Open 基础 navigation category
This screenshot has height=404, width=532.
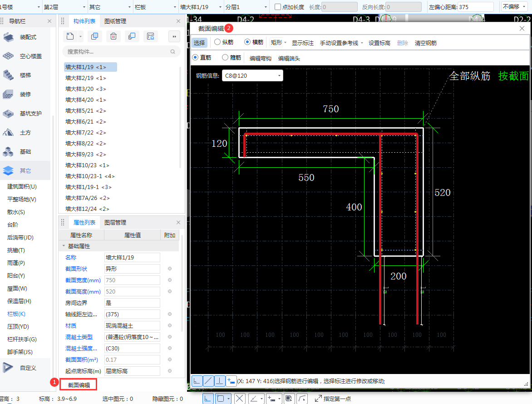[x=25, y=151]
